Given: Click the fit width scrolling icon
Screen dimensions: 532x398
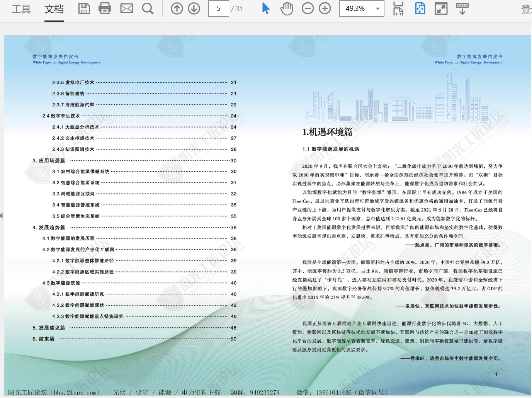Looking at the screenshot, I should coord(398,9).
